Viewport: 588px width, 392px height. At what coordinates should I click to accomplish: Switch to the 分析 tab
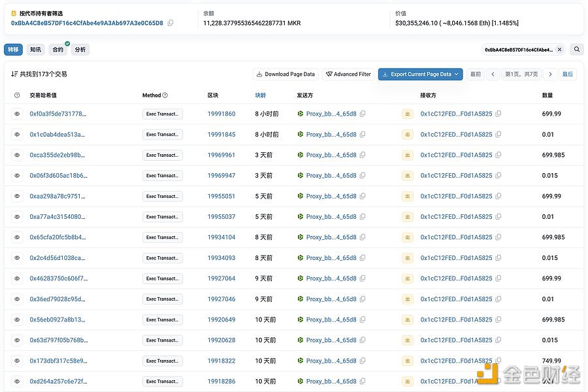(x=80, y=50)
